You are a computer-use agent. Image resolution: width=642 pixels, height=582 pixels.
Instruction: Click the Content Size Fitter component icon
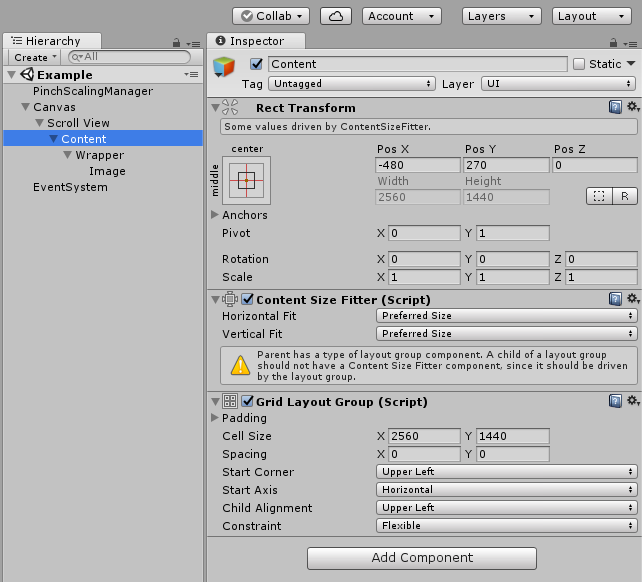(x=230, y=299)
